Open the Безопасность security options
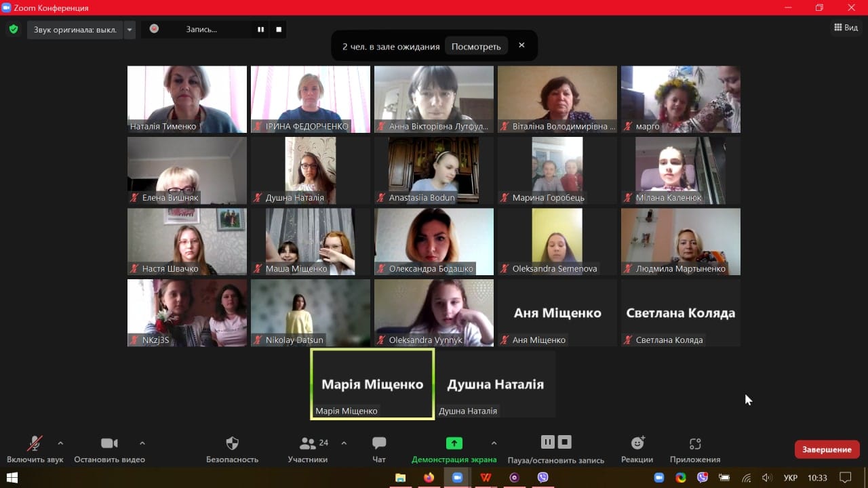Screen dimensions: 868x488 coord(232,449)
